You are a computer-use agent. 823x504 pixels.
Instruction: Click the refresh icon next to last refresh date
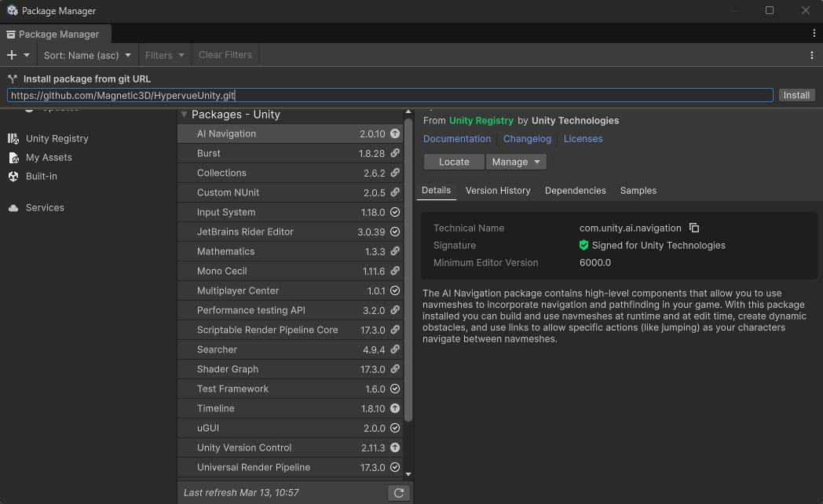click(398, 492)
